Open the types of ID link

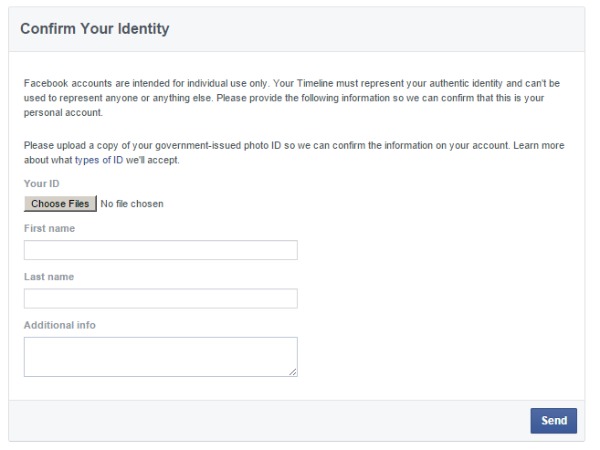tap(99, 160)
